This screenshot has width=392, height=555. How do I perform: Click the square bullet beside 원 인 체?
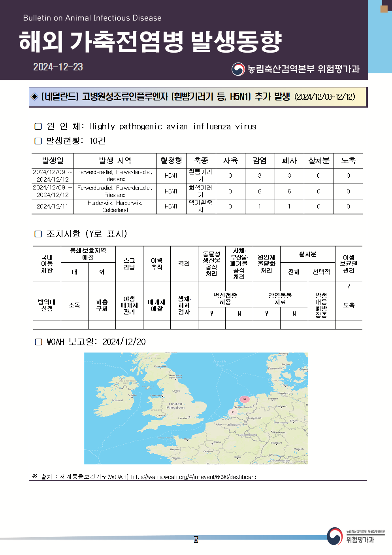pyautogui.click(x=38, y=127)
